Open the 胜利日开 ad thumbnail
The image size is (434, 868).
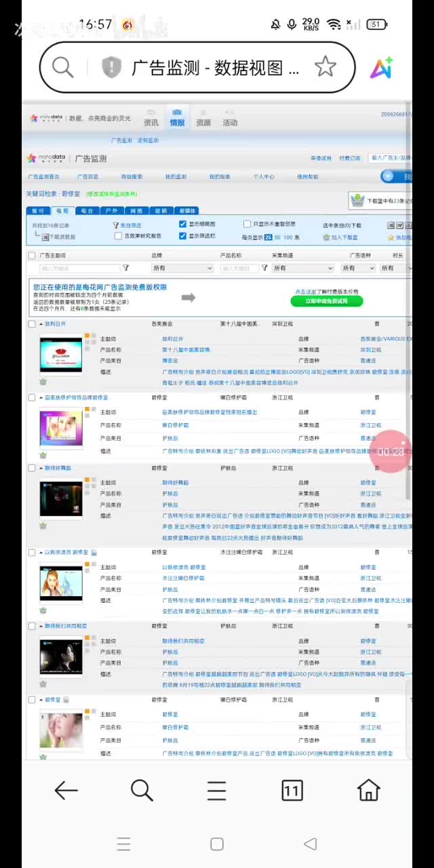point(61,355)
